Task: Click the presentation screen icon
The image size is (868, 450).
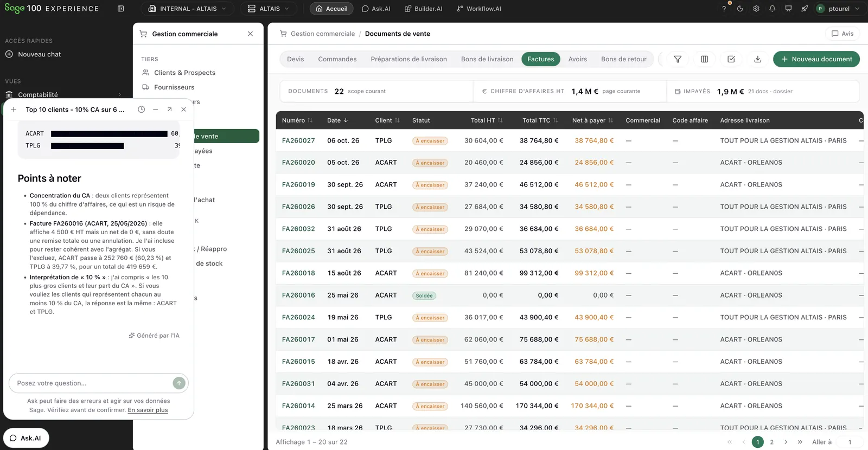Action: click(x=788, y=9)
